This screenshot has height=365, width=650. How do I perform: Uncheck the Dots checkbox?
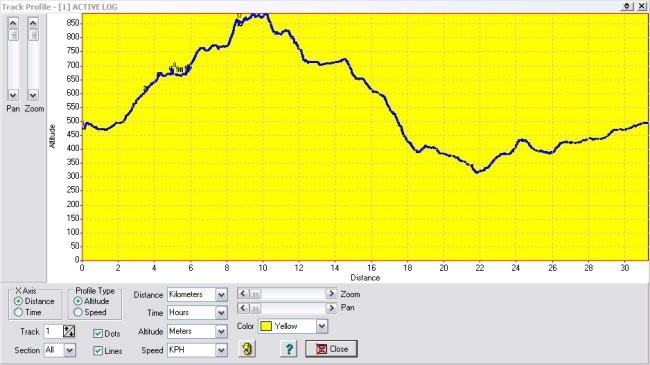(98, 333)
